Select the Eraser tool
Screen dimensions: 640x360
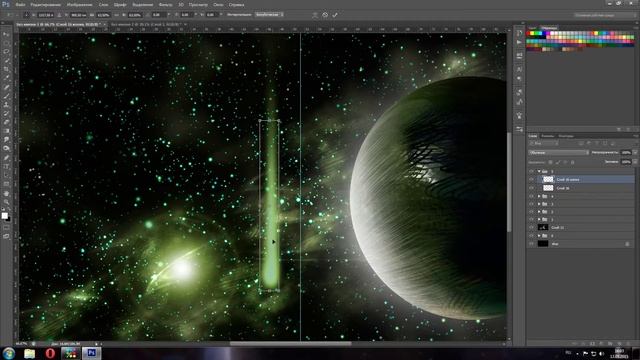click(6, 122)
